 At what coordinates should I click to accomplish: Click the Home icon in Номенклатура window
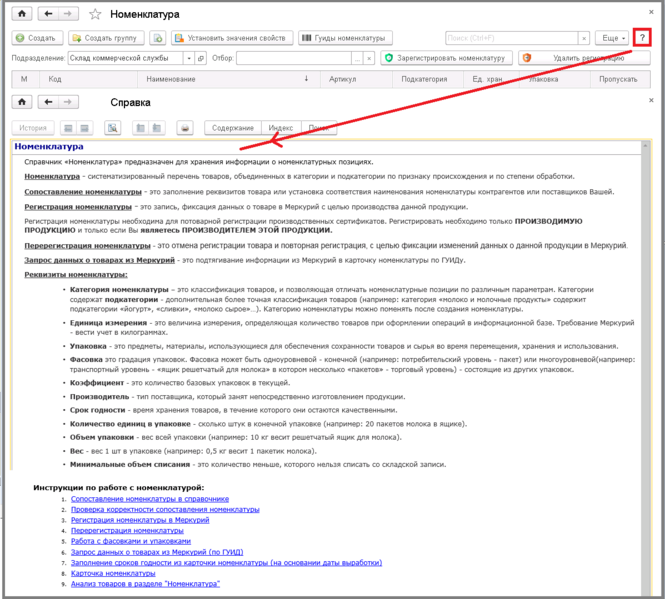coord(21,14)
